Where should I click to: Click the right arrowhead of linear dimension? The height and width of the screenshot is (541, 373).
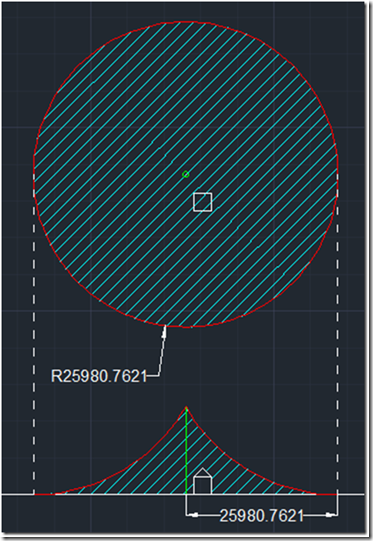click(x=332, y=515)
